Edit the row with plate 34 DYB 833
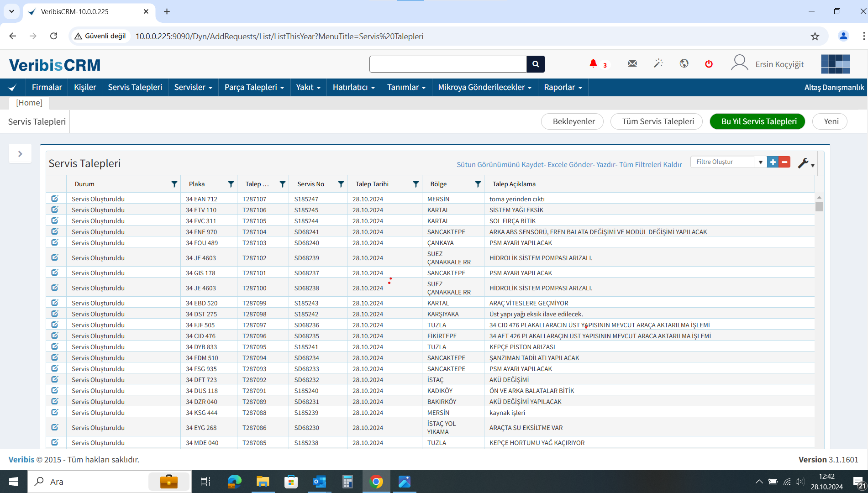The width and height of the screenshot is (868, 493). tap(55, 346)
